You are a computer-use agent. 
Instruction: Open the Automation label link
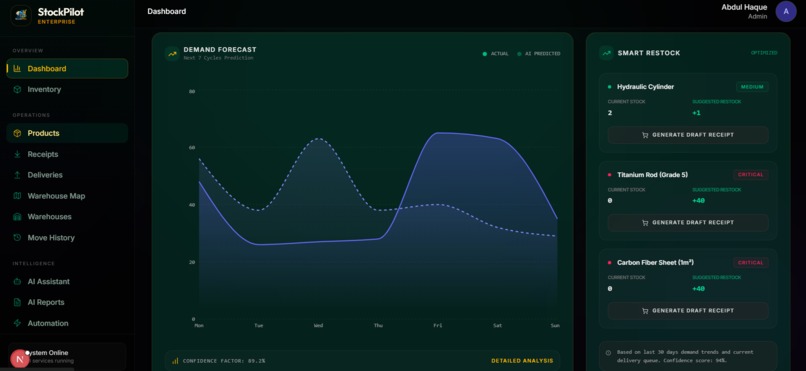click(x=48, y=323)
